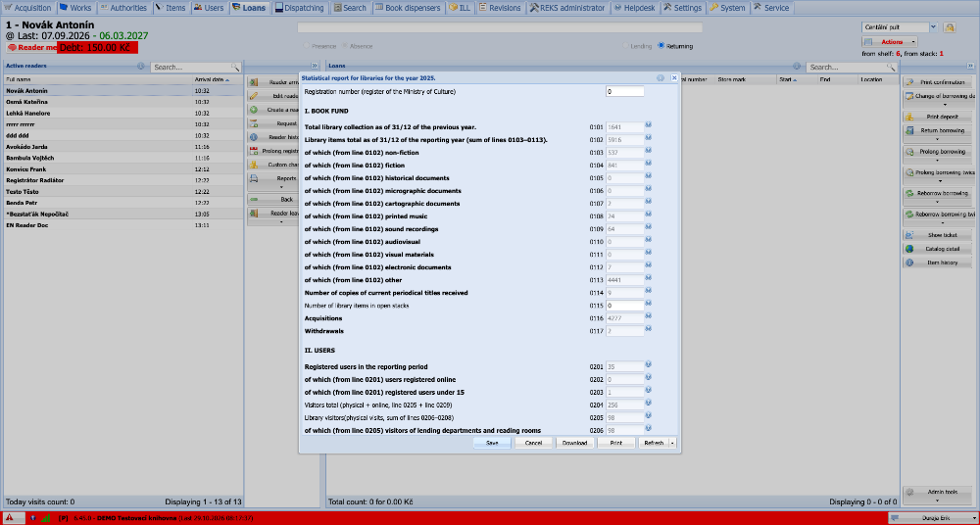Click info icon beside non-fiction line 0103

[648, 151]
